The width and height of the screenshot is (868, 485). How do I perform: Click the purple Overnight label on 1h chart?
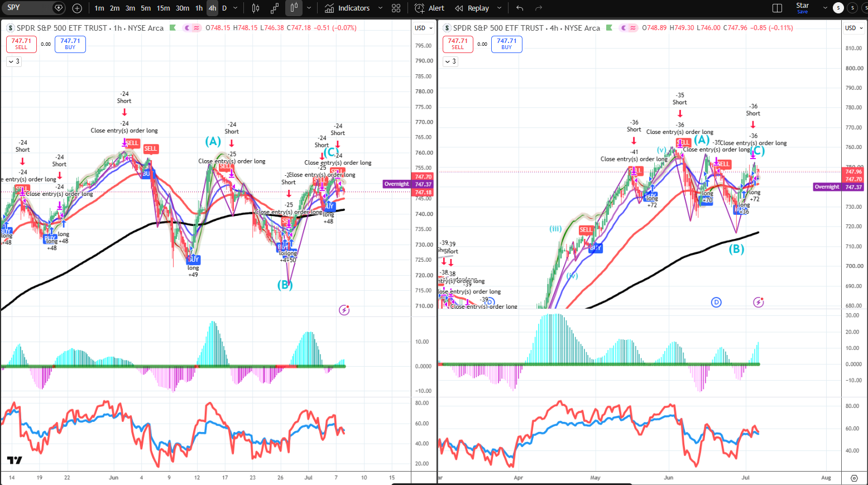click(397, 184)
